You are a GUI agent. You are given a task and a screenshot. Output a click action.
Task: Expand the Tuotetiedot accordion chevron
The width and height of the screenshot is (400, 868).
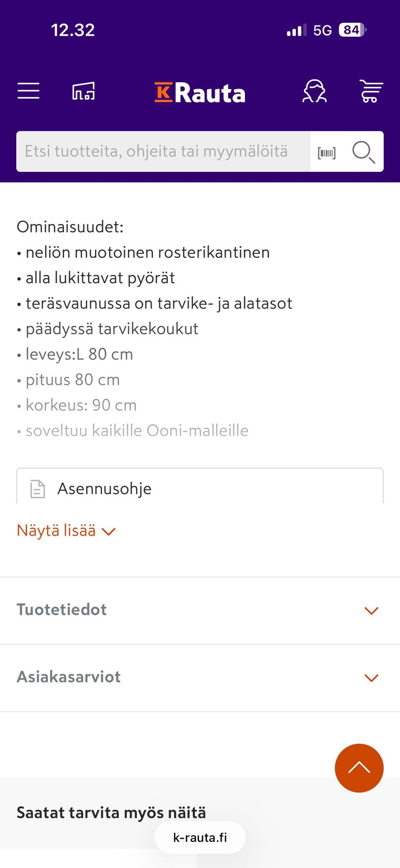[x=371, y=610]
